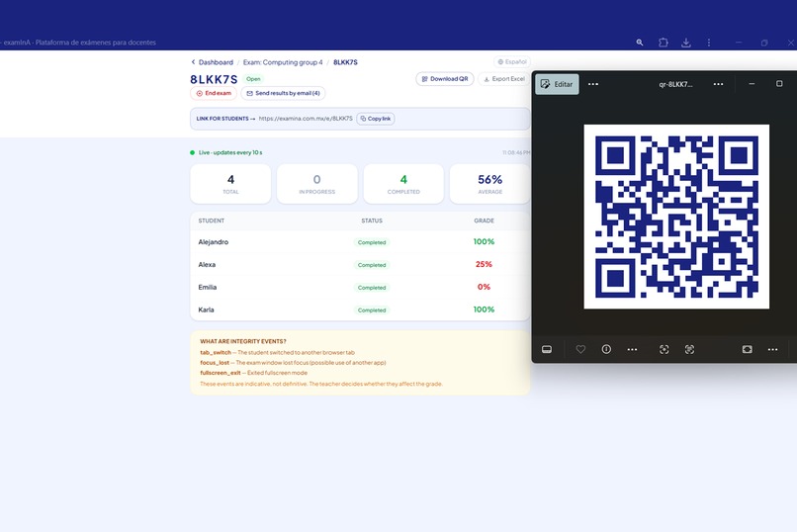Click Alexa's 25% grade

point(484,264)
